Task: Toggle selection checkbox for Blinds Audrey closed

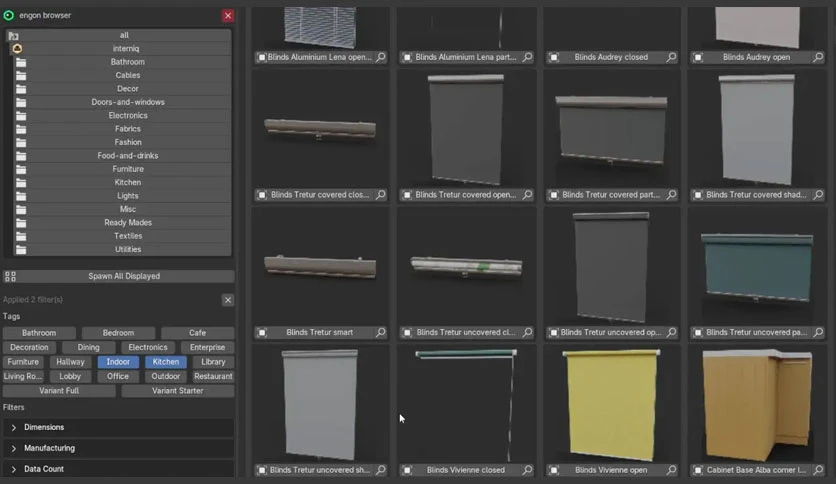Action: pos(554,57)
